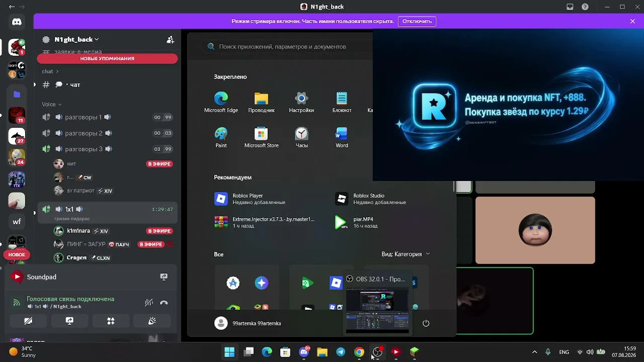This screenshot has width=644, height=362.
Task: Open Telegram from the taskbar
Action: click(341, 352)
